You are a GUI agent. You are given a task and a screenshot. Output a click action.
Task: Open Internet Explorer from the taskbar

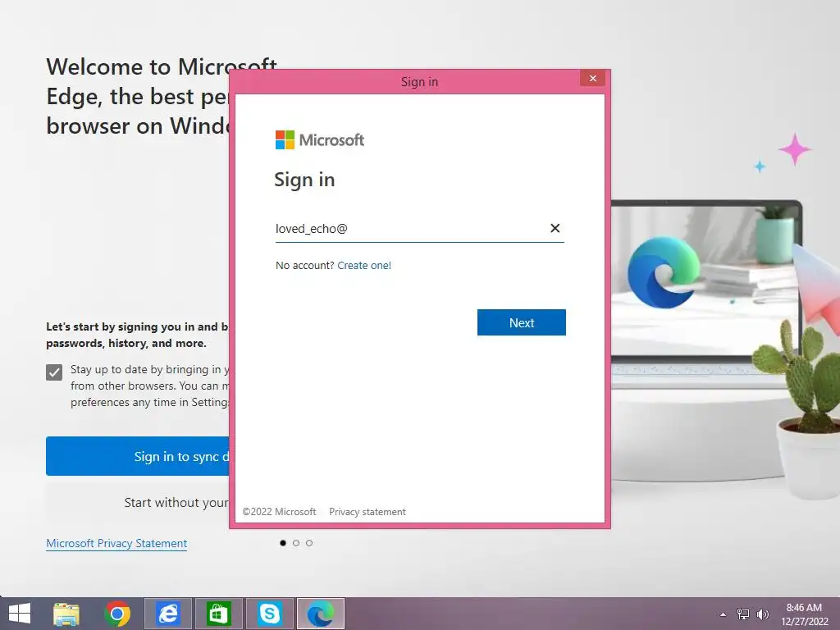[167, 614]
